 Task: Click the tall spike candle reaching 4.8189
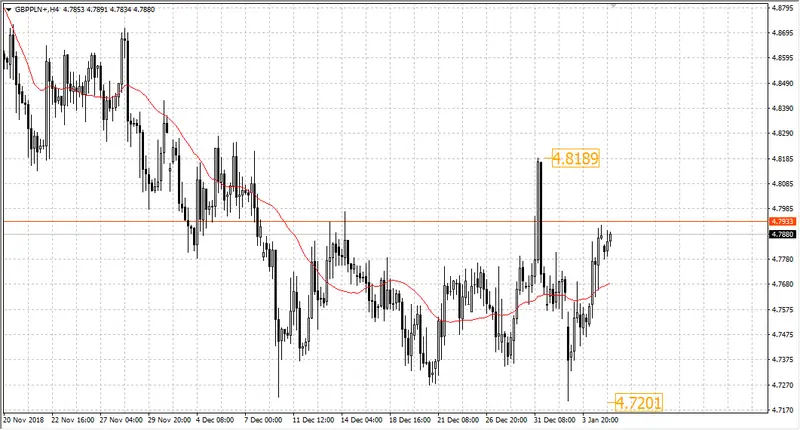point(539,214)
